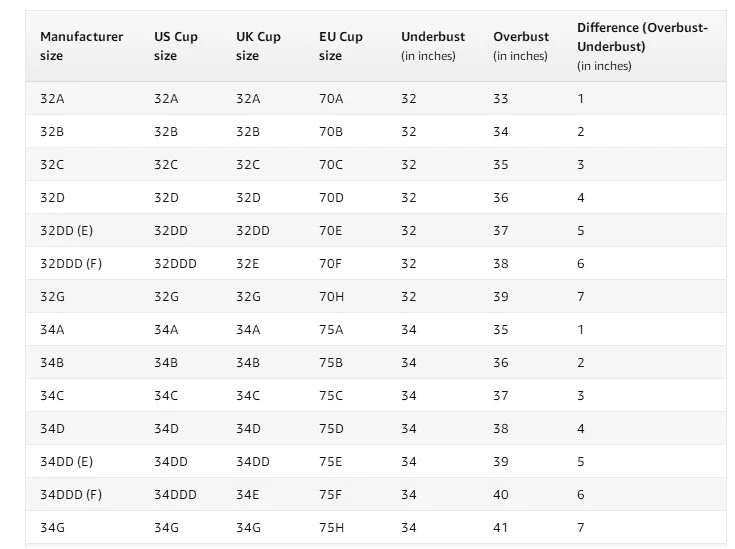Select the 32DD (E) manufacturer size cell
This screenshot has height=549, width=735.
[x=66, y=231]
